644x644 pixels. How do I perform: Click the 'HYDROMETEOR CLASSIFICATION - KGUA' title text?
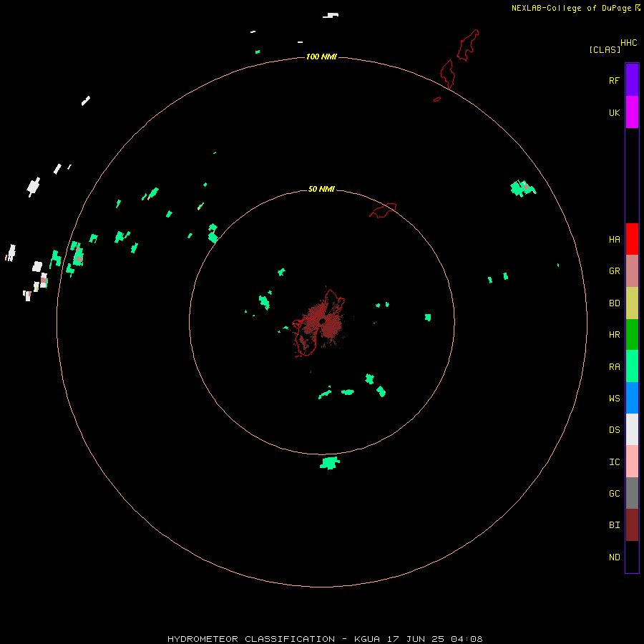tap(273, 639)
